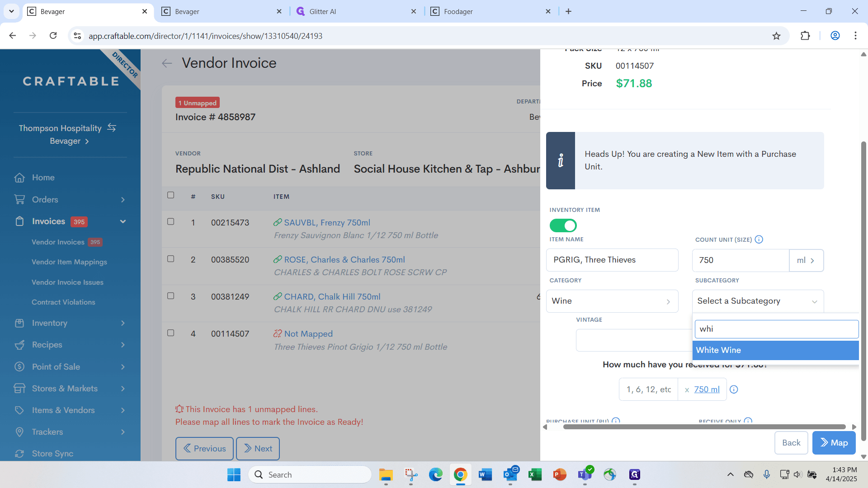Click the received quantity input field
The height and width of the screenshot is (488, 868).
(x=648, y=389)
